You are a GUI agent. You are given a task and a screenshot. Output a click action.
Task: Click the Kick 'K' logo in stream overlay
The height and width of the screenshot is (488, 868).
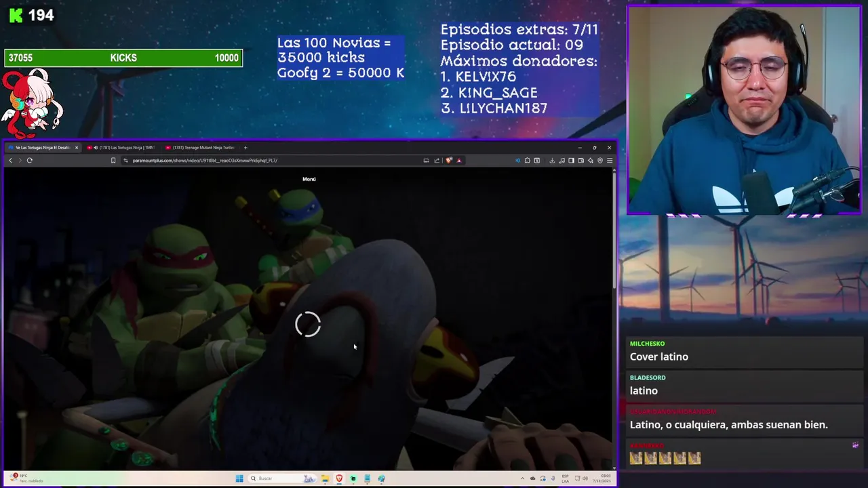point(15,15)
